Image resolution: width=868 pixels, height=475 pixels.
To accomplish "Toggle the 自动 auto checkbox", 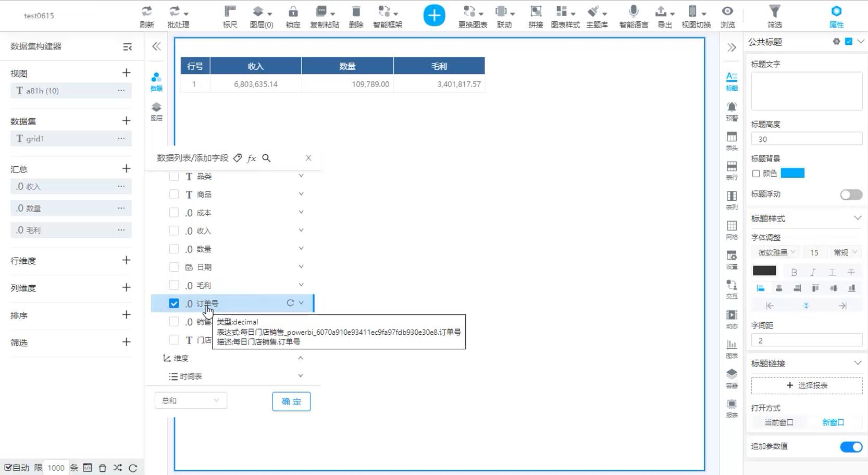I will 8,467.
